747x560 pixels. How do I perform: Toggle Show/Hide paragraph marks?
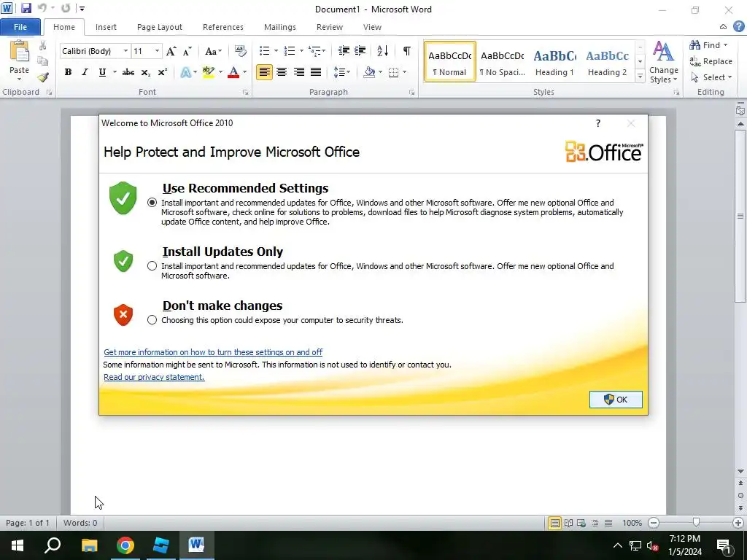click(x=407, y=50)
